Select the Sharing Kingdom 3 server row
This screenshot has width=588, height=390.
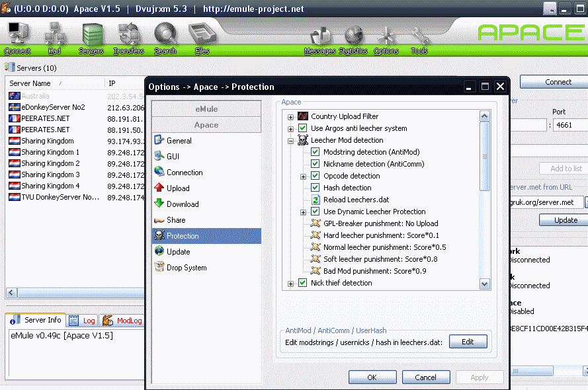pyautogui.click(x=76, y=175)
